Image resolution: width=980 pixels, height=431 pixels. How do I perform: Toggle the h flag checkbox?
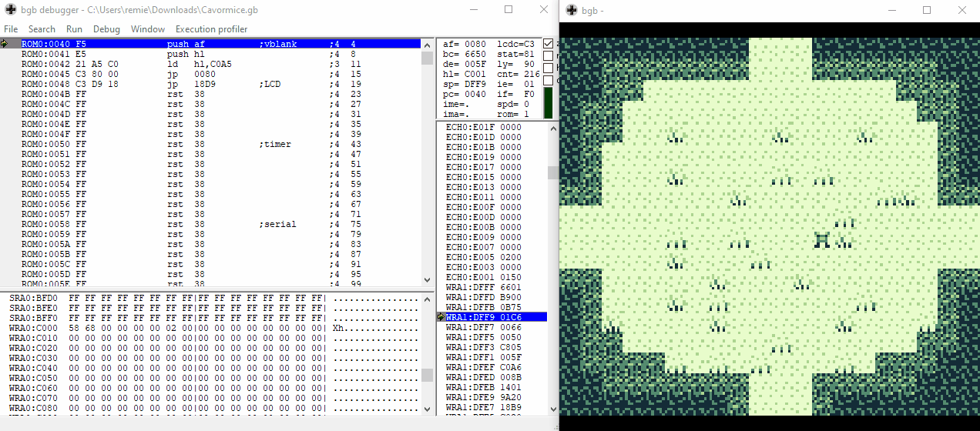pos(548,68)
